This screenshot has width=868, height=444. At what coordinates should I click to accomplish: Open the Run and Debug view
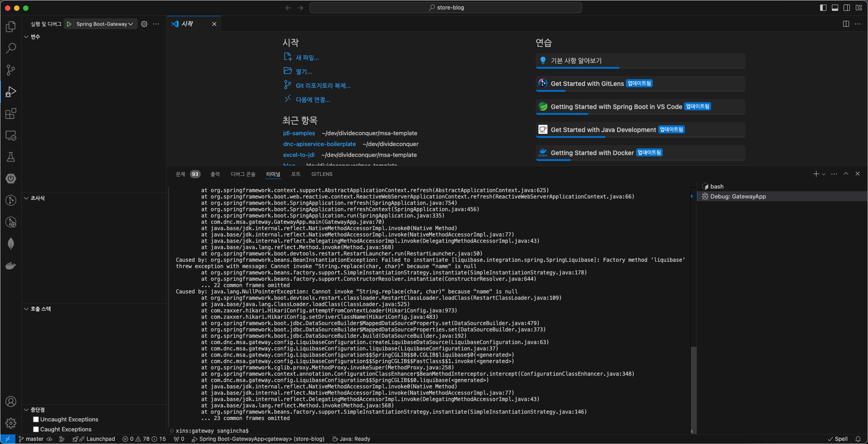pyautogui.click(x=11, y=92)
